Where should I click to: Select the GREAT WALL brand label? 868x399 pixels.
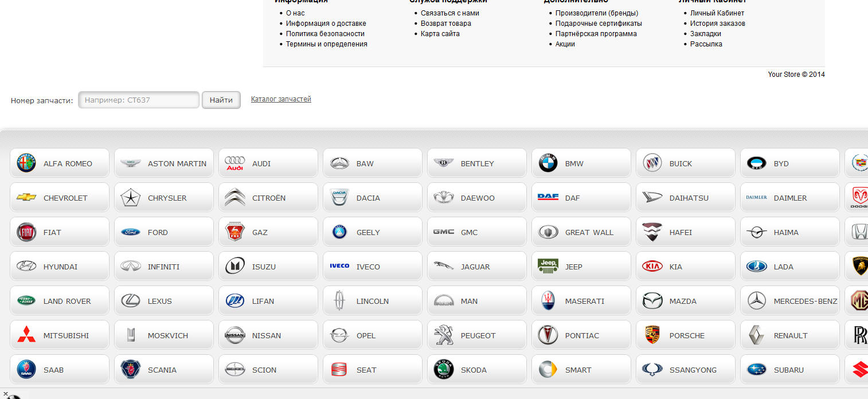click(x=589, y=232)
